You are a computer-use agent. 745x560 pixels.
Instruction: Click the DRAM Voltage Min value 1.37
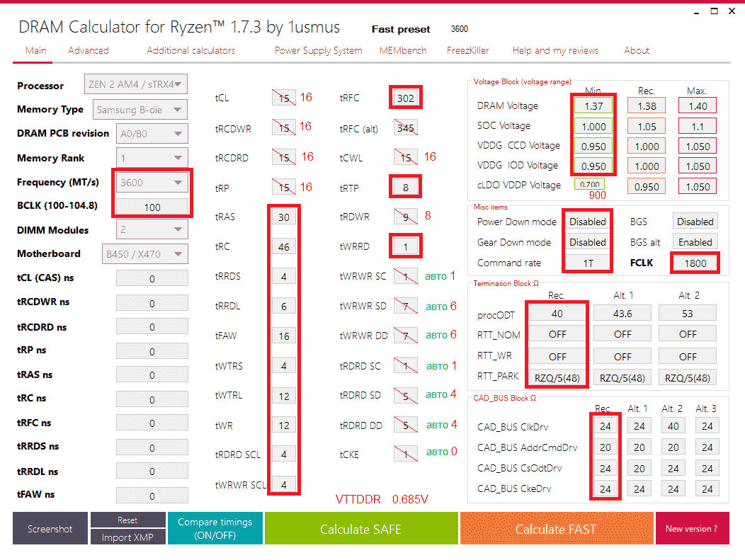[x=593, y=106]
